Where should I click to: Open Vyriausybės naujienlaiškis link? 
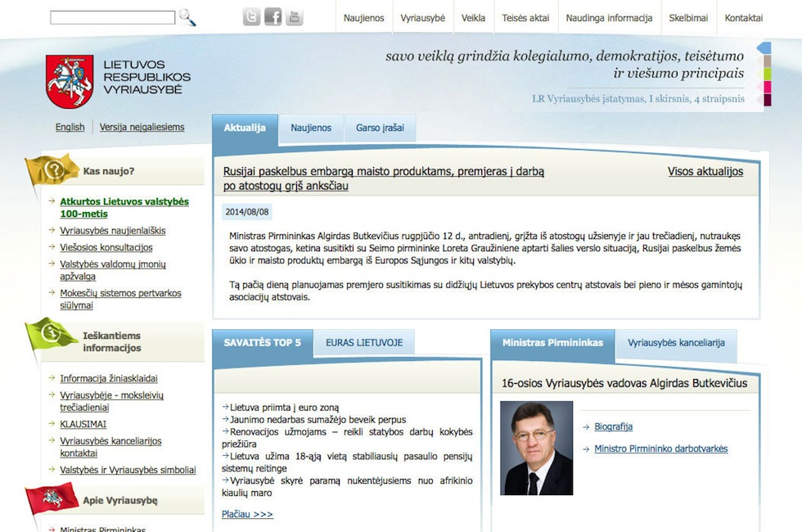[x=113, y=231]
